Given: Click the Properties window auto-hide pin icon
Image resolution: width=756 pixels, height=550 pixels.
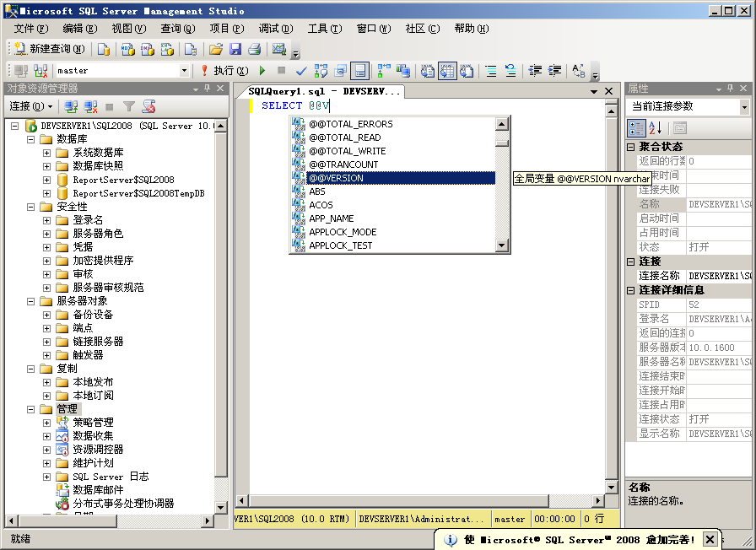Looking at the screenshot, I should 731,89.
